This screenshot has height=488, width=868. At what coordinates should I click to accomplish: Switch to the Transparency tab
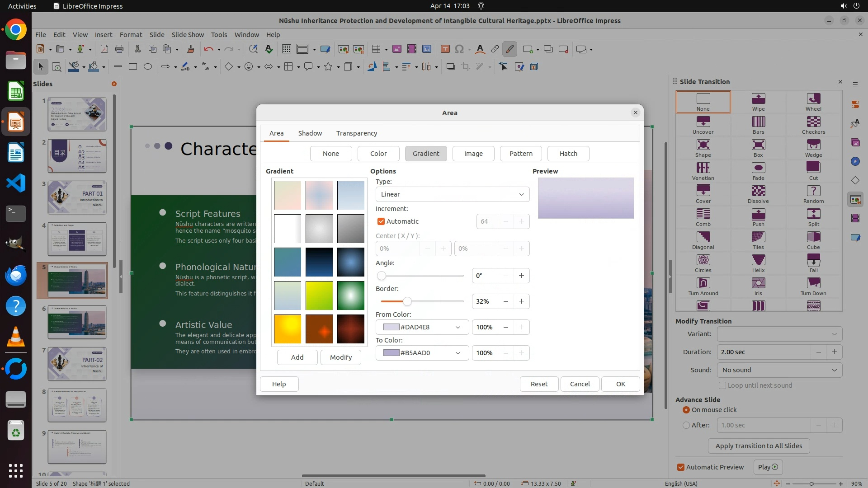[x=356, y=133]
